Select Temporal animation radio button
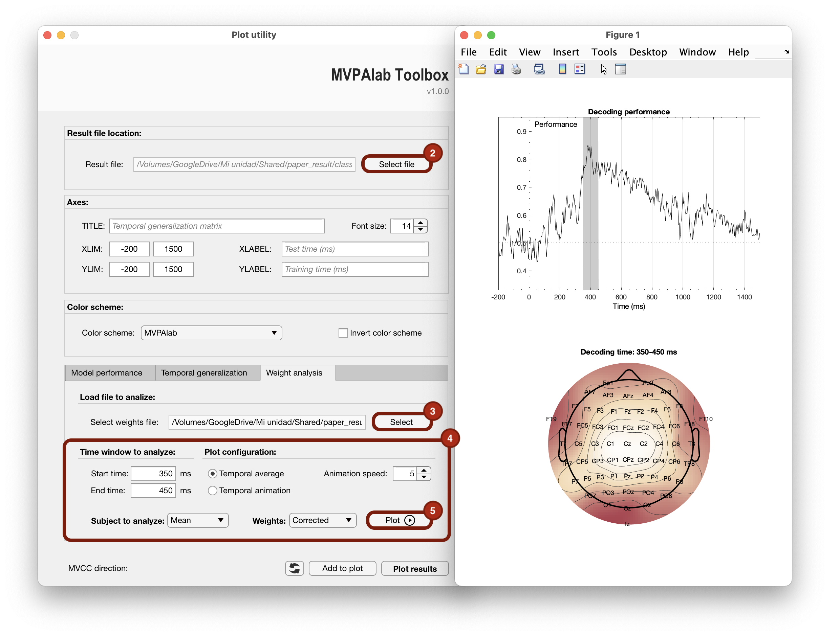This screenshot has height=636, width=840. (x=213, y=491)
